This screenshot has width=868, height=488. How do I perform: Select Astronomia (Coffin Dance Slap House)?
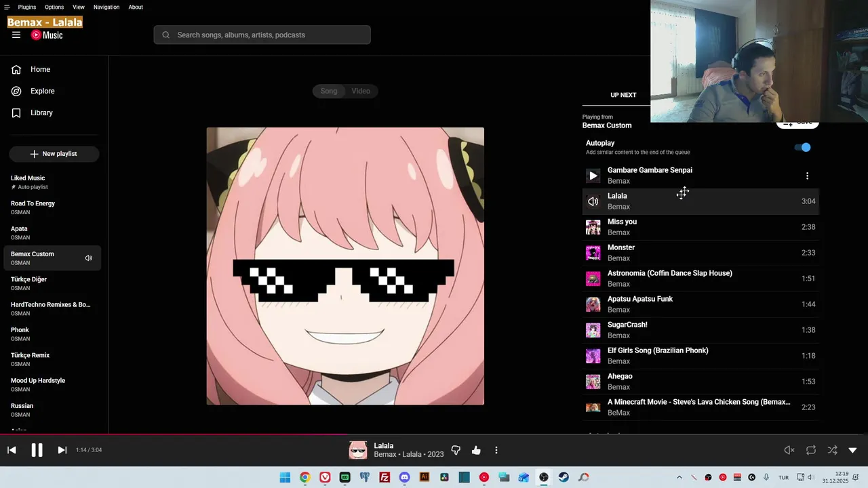click(x=701, y=279)
